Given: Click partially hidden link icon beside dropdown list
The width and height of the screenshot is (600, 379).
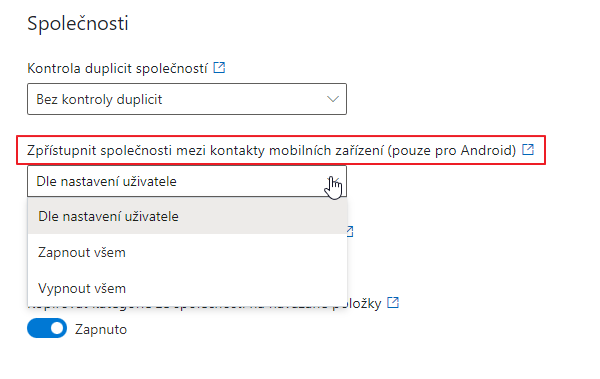Looking at the screenshot, I should (x=350, y=231).
